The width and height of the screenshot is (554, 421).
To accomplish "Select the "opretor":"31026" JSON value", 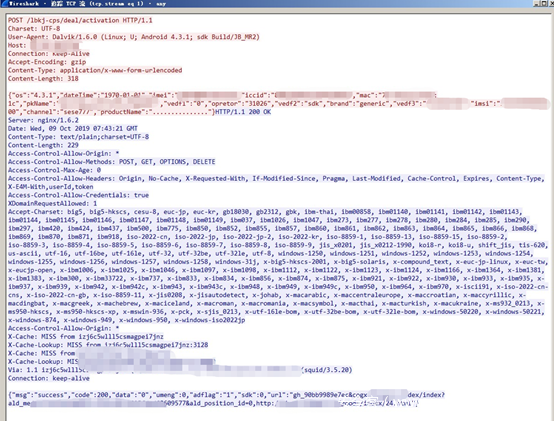I will [x=238, y=104].
